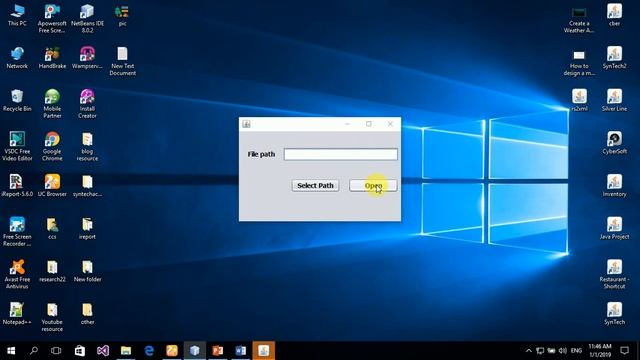Click the Open button in dialog
This screenshot has height=360, width=640.
coord(373,185)
